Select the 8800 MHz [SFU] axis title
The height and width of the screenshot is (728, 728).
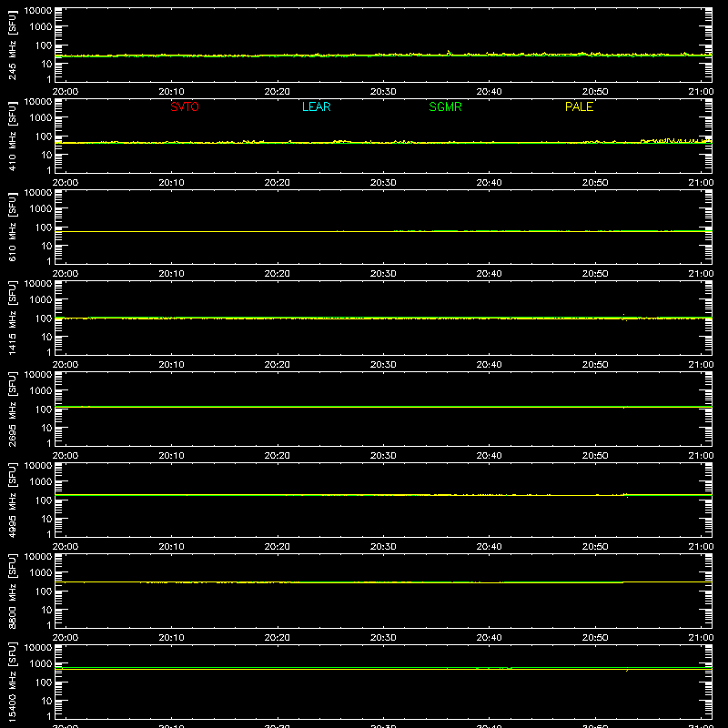pos(12,591)
